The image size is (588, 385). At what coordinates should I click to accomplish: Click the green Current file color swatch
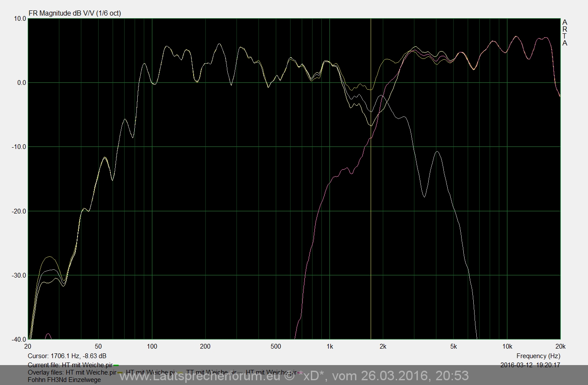click(x=116, y=366)
